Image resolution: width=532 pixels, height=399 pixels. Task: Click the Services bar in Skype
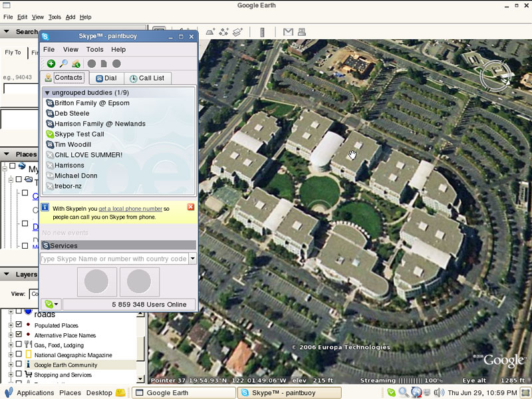tap(118, 245)
